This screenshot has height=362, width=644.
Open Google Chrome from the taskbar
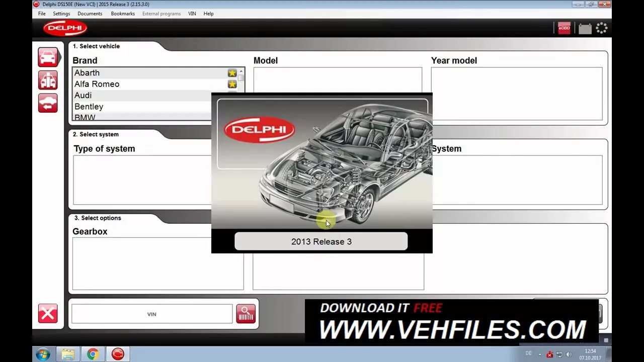click(93, 354)
